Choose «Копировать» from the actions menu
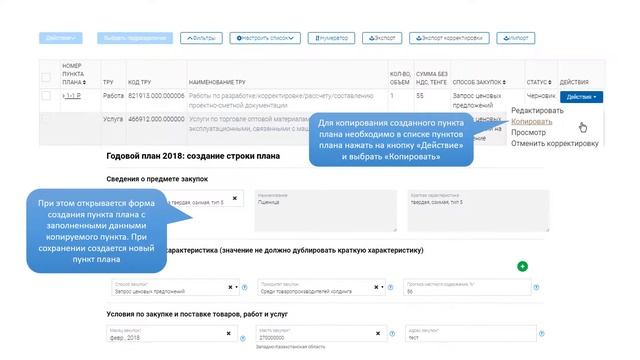This screenshot has width=640, height=360. [531, 122]
